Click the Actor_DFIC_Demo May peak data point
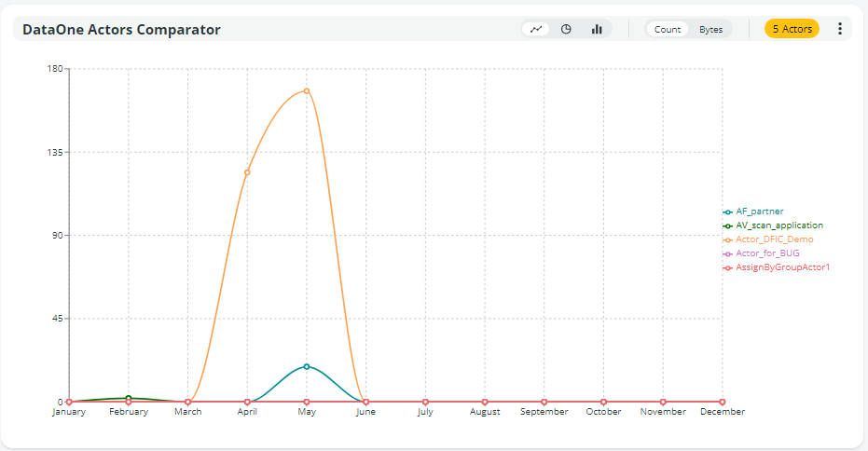The width and height of the screenshot is (868, 451). [x=307, y=91]
